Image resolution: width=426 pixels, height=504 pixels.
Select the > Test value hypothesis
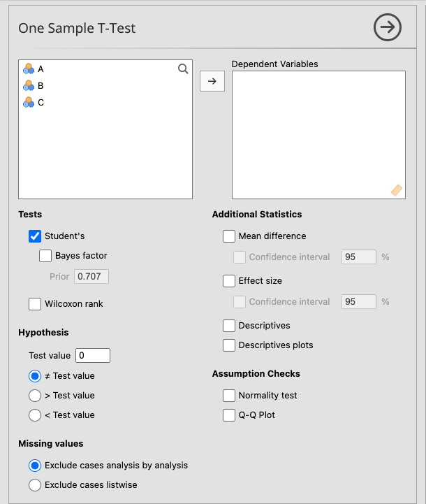tap(35, 396)
